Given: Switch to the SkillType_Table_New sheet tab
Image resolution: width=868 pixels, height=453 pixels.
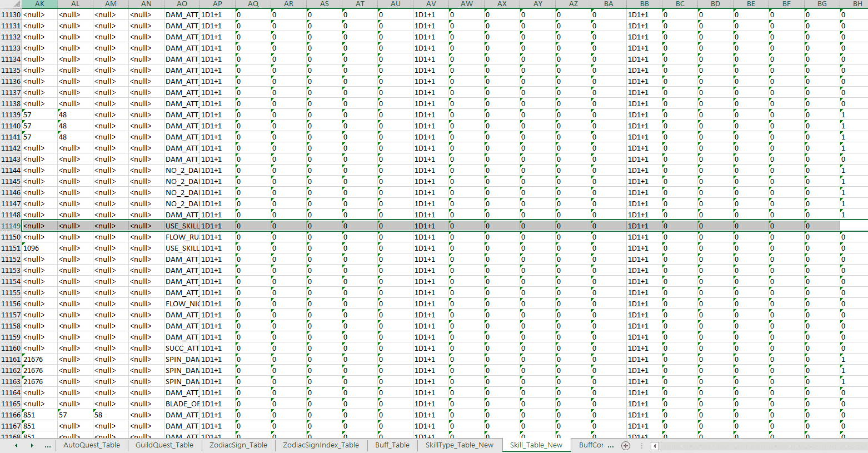Looking at the screenshot, I should tap(460, 445).
